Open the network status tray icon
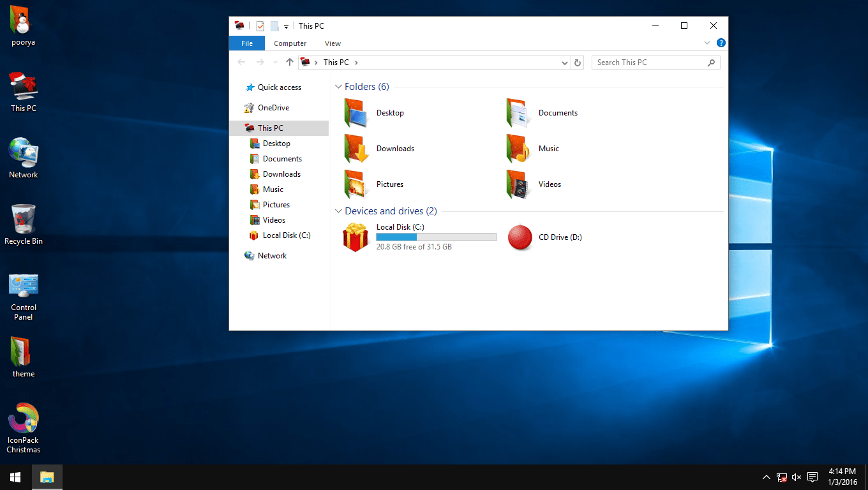Screen dimensions: 868x490 pyautogui.click(x=781, y=477)
